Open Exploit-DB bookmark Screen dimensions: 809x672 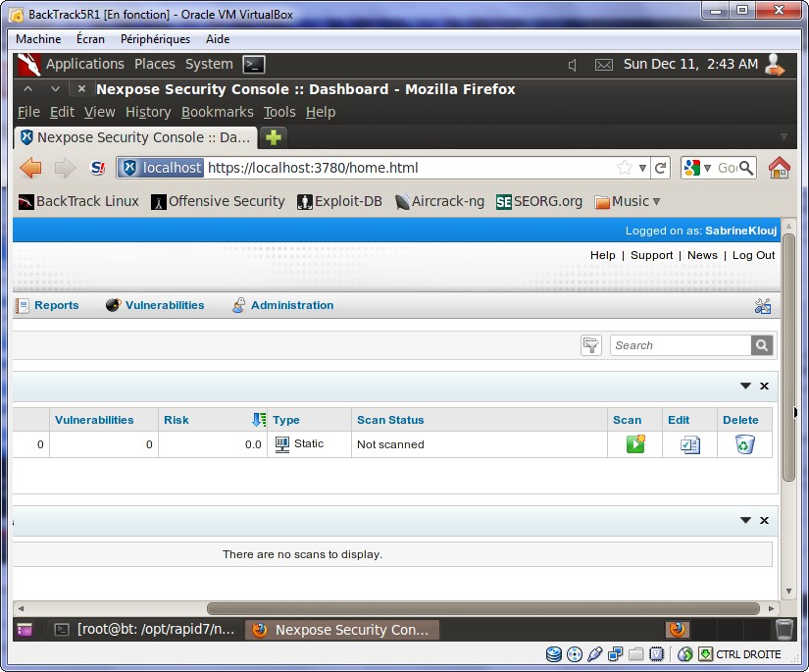pyautogui.click(x=339, y=201)
